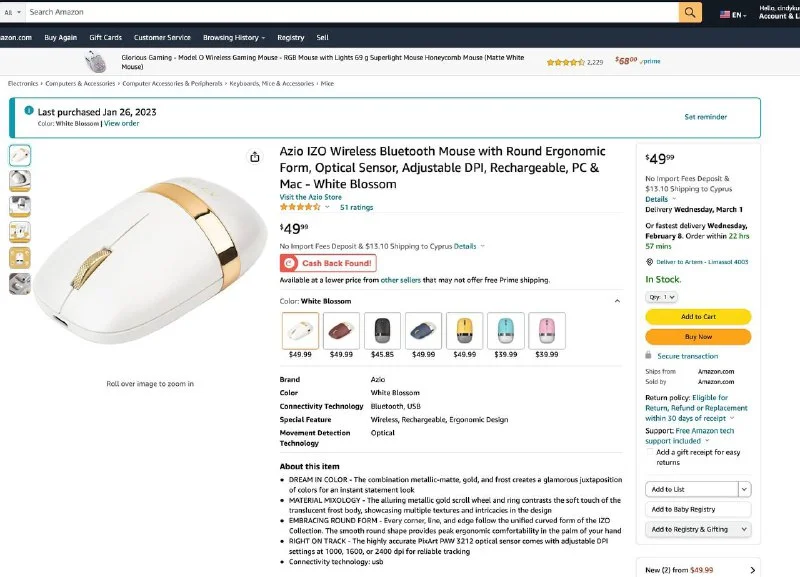Open the Customer Service nav item

pos(162,37)
